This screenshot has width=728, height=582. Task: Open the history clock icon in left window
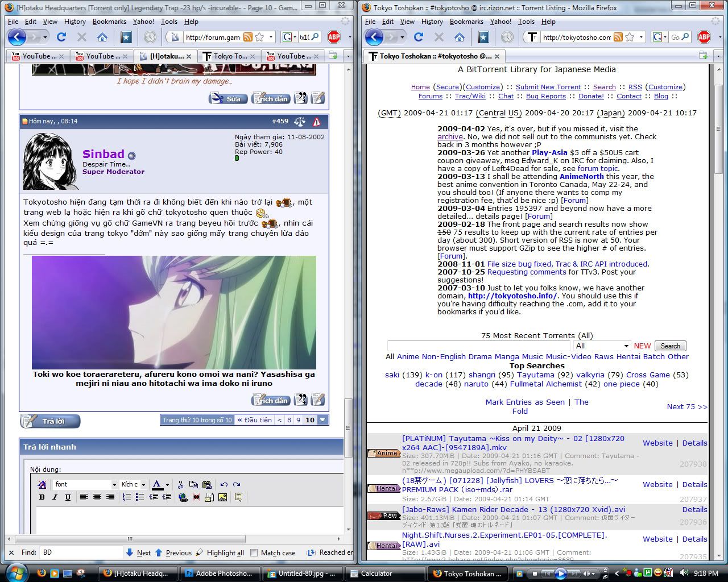[150, 37]
